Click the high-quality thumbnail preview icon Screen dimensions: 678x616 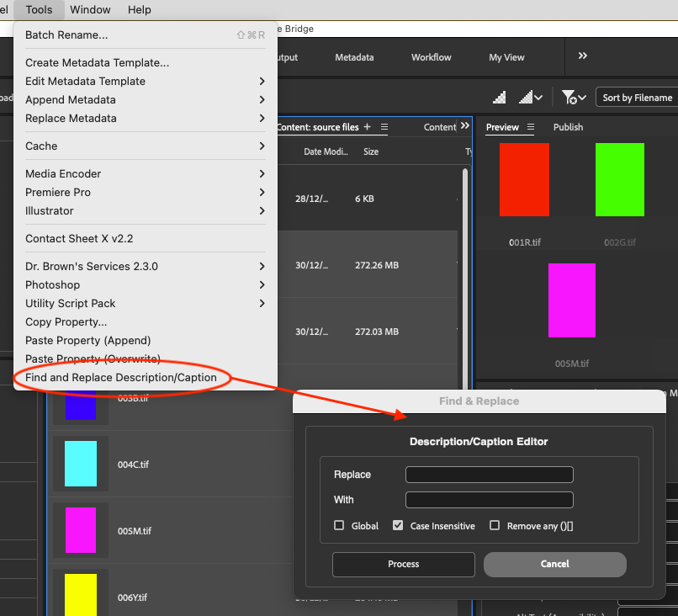click(x=500, y=97)
